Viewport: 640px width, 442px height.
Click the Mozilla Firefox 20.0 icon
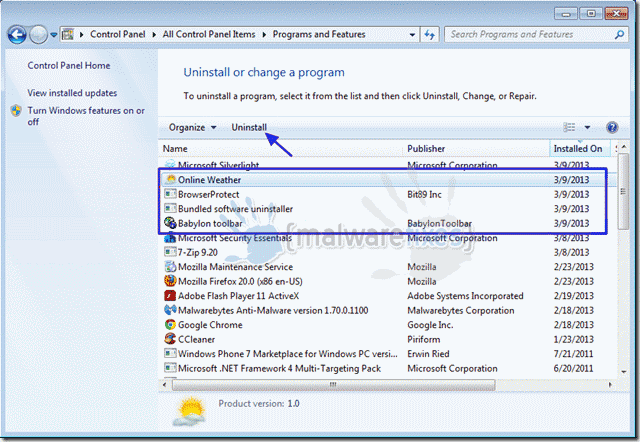tap(170, 281)
